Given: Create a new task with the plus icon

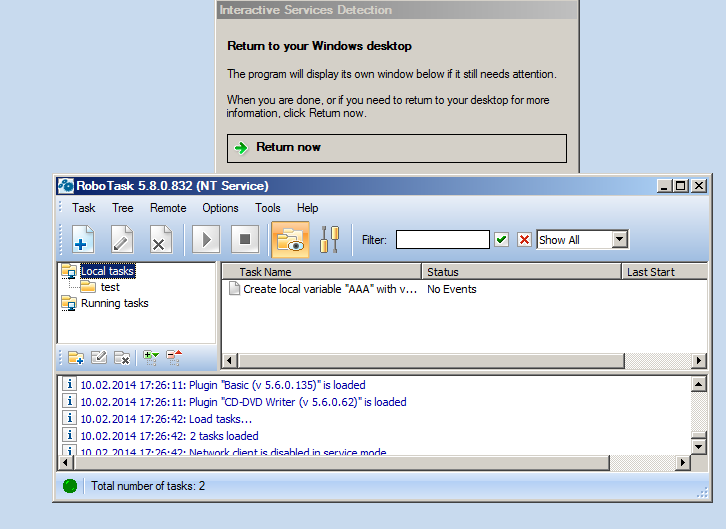Looking at the screenshot, I should [x=83, y=240].
